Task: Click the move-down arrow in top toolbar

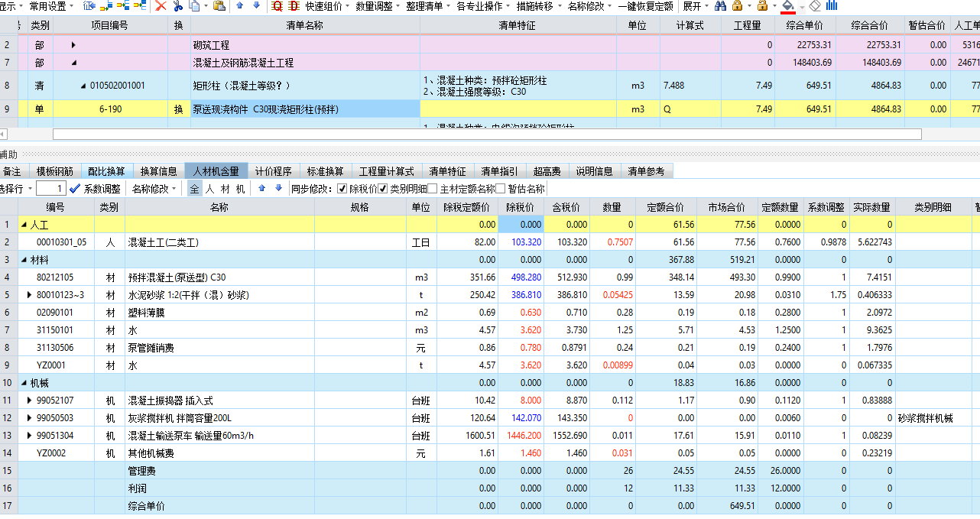Action: coord(256,6)
